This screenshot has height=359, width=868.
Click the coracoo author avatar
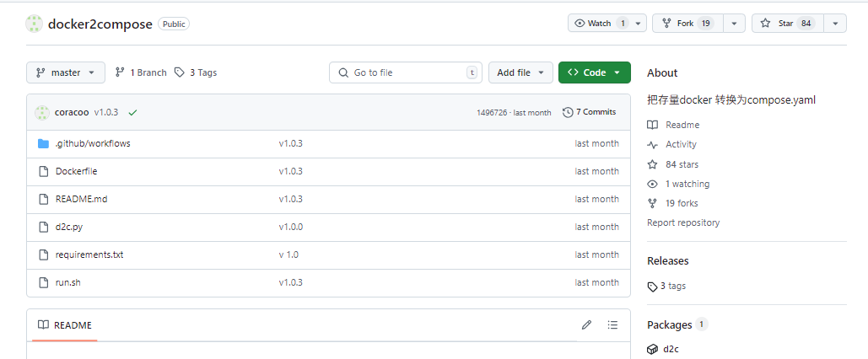pyautogui.click(x=42, y=112)
